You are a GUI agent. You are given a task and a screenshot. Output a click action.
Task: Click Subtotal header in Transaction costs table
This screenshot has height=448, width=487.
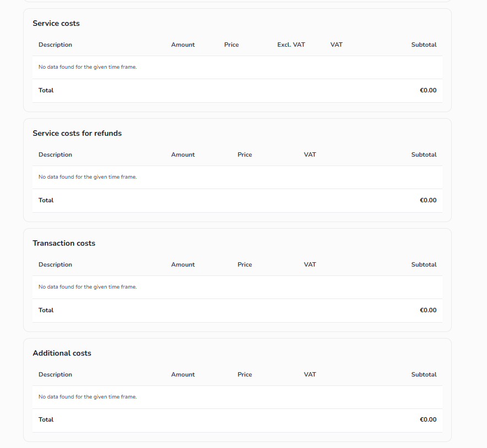(x=424, y=265)
